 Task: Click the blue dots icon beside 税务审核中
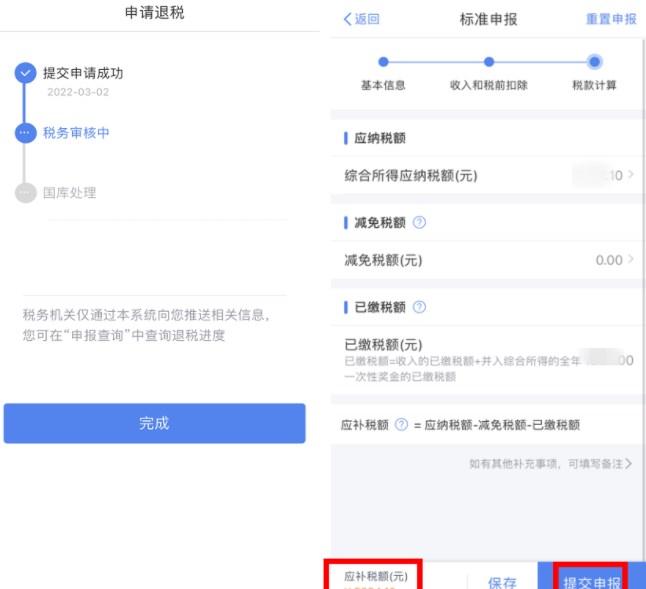(x=25, y=133)
